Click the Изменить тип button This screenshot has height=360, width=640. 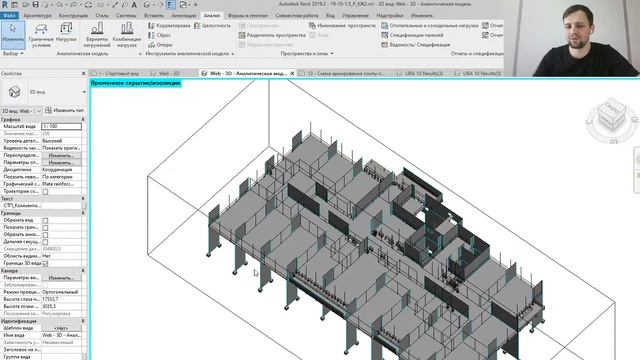pos(64,110)
